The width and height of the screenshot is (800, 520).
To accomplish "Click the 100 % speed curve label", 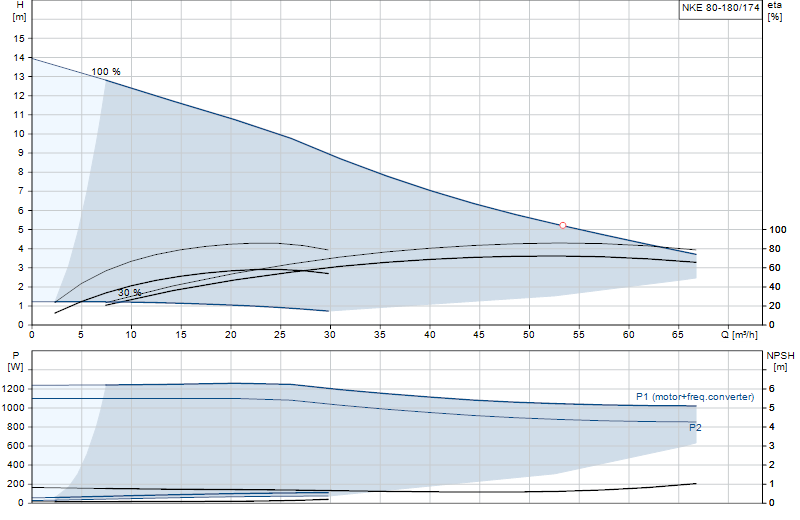I will 106,72.
